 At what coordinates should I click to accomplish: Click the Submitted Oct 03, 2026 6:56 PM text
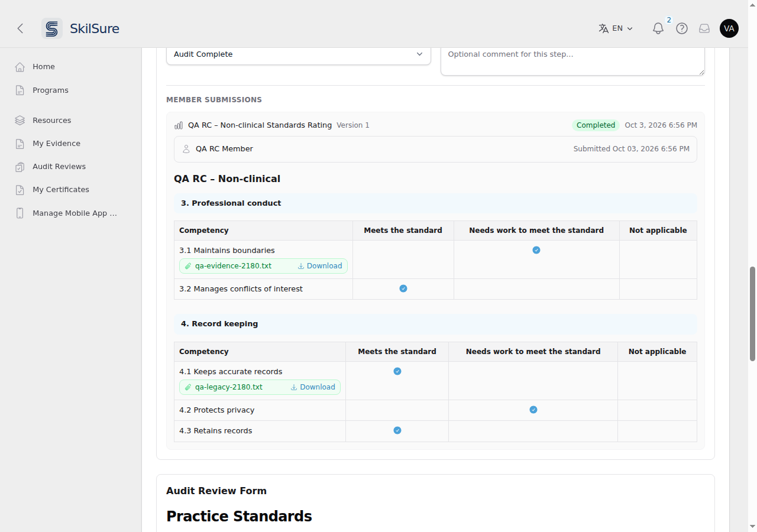[631, 149]
